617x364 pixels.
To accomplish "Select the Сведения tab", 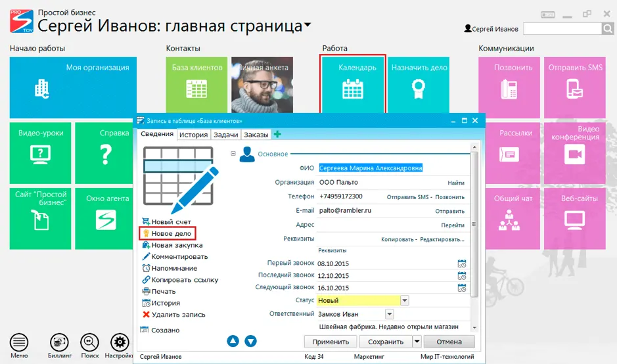I will point(157,134).
